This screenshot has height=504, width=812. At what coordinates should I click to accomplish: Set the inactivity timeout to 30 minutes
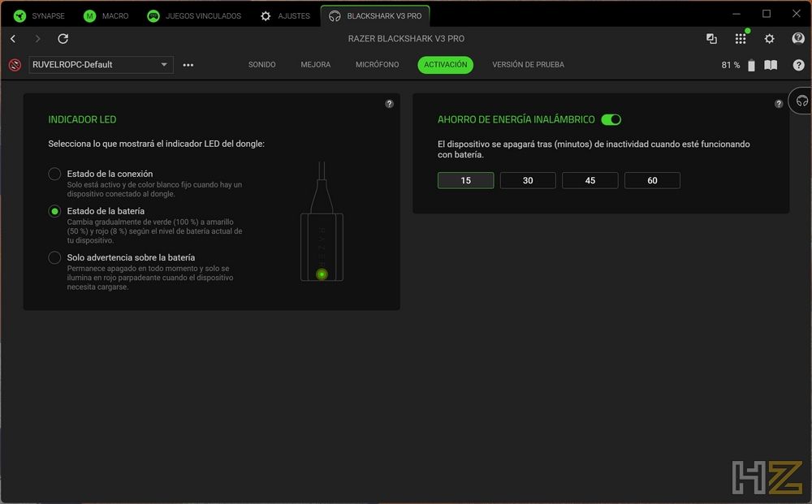(528, 181)
